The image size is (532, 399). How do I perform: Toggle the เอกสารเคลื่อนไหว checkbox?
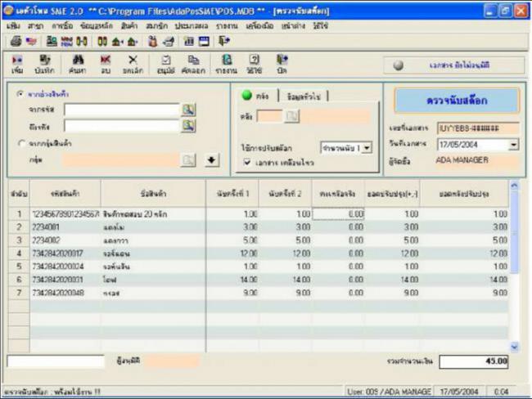pos(247,163)
